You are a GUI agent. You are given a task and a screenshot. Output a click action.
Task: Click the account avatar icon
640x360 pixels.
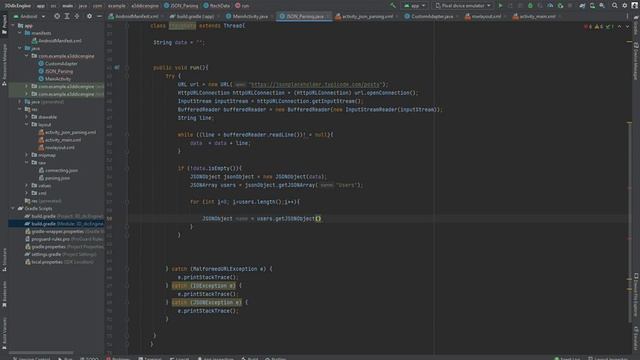pyautogui.click(x=634, y=6)
